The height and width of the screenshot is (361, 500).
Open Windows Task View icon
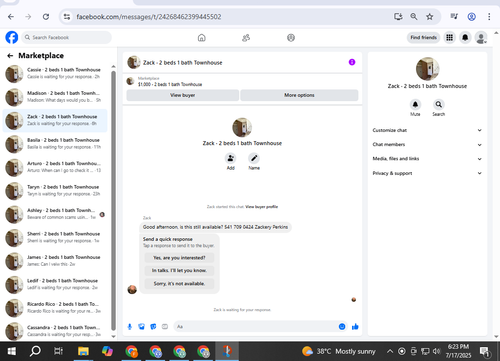[58, 351]
